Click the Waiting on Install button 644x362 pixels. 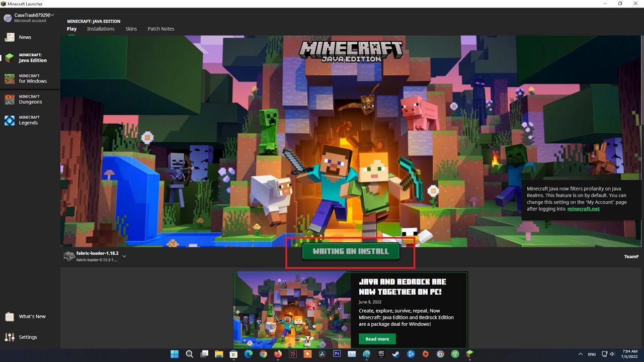(x=351, y=251)
